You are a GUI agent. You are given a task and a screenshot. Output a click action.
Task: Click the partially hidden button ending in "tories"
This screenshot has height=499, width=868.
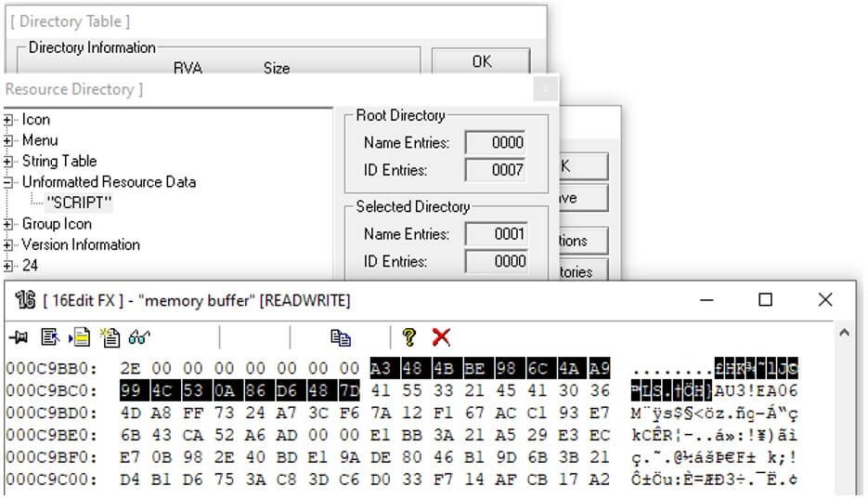(x=584, y=270)
